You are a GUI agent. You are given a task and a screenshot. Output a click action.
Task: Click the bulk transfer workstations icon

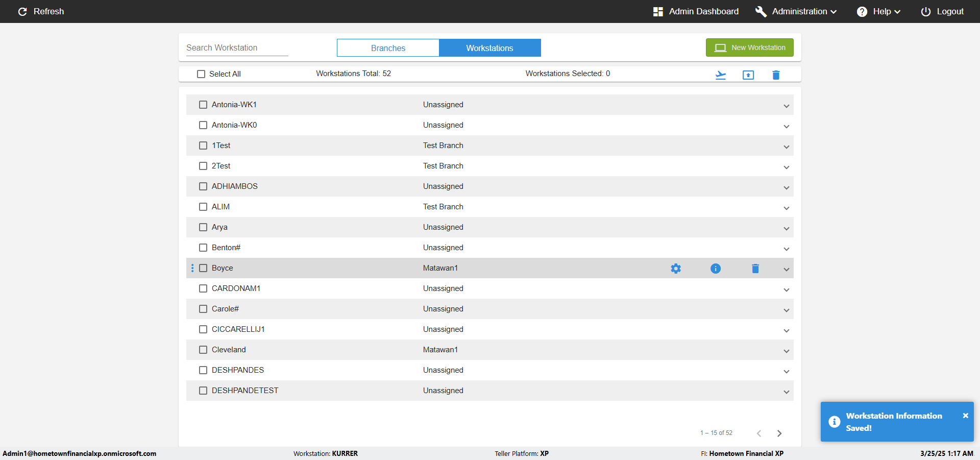pos(721,75)
